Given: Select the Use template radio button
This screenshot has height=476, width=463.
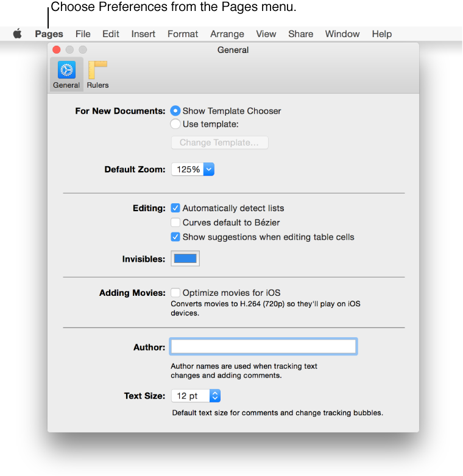Looking at the screenshot, I should pos(175,124).
